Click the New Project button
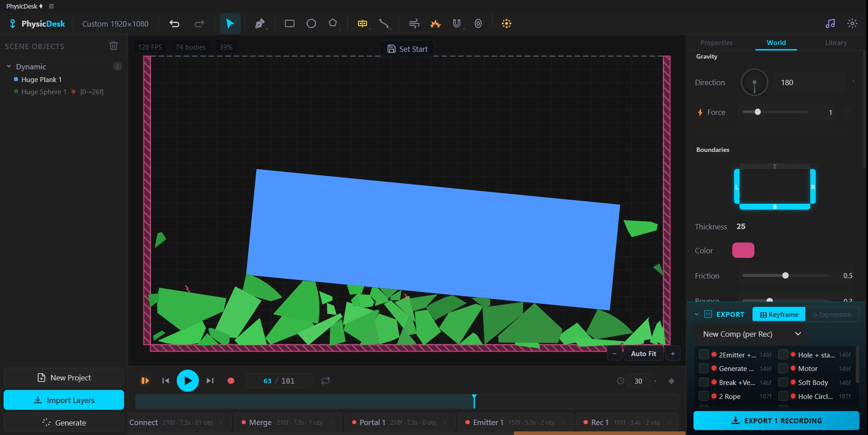Viewport: 868px width, 435px height. 64,378
